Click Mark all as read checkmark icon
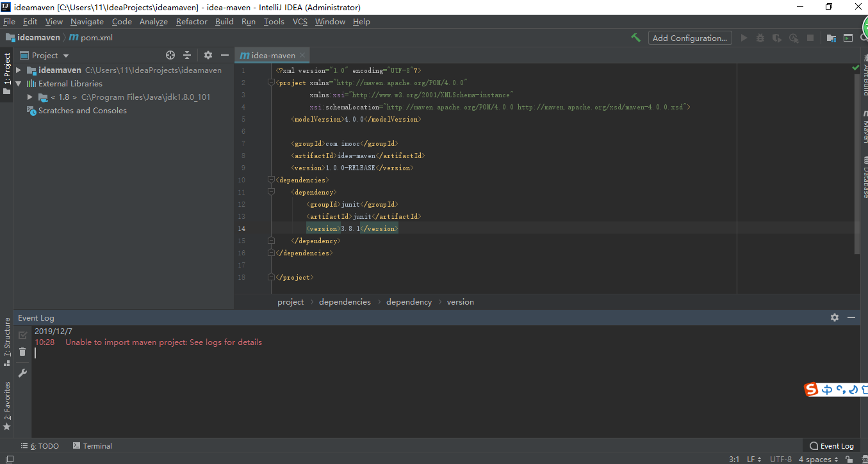 pyautogui.click(x=22, y=335)
